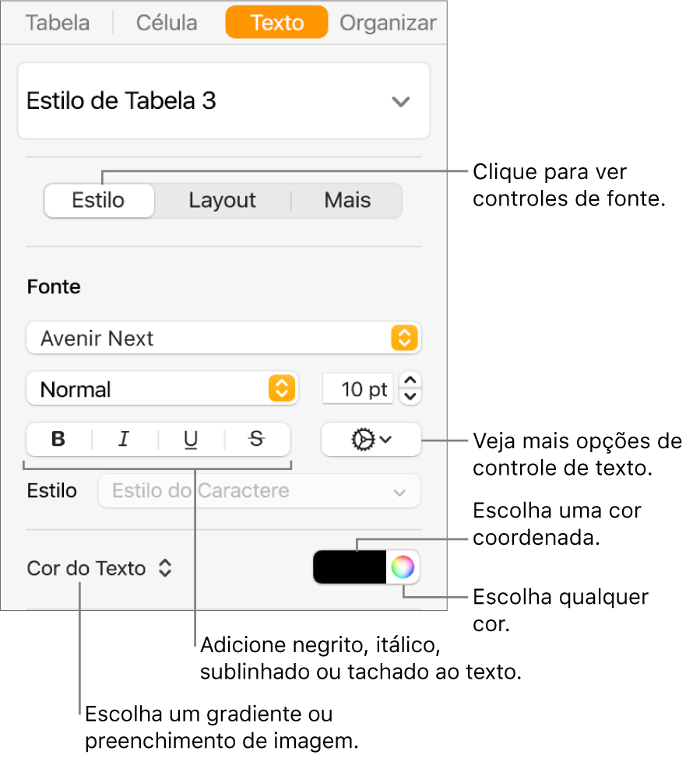
Task: Open the Avenir Next font dropdown
Action: pos(223,339)
